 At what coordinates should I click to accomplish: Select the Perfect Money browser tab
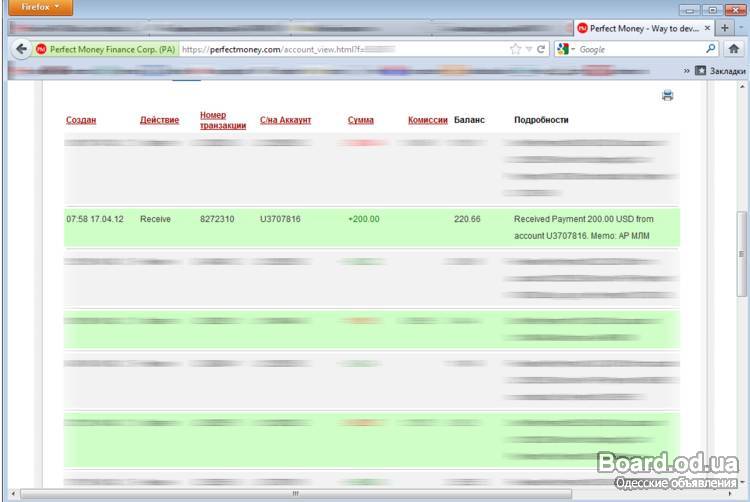click(x=640, y=28)
